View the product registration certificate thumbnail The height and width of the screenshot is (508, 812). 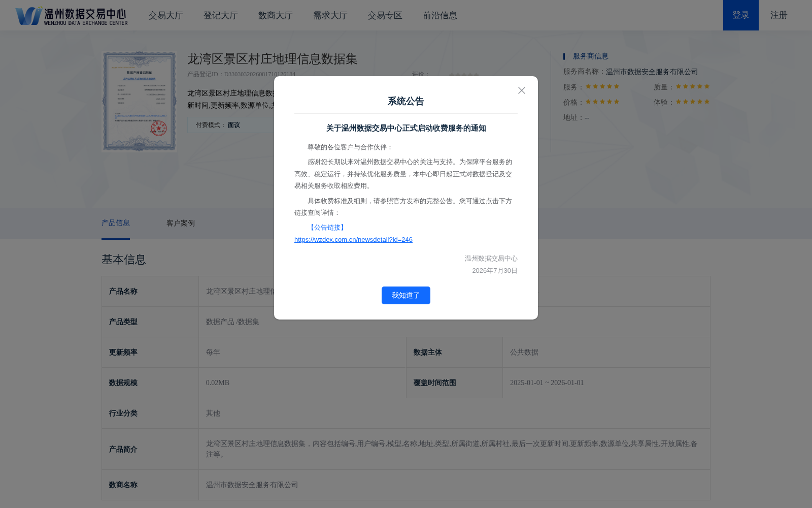140,101
